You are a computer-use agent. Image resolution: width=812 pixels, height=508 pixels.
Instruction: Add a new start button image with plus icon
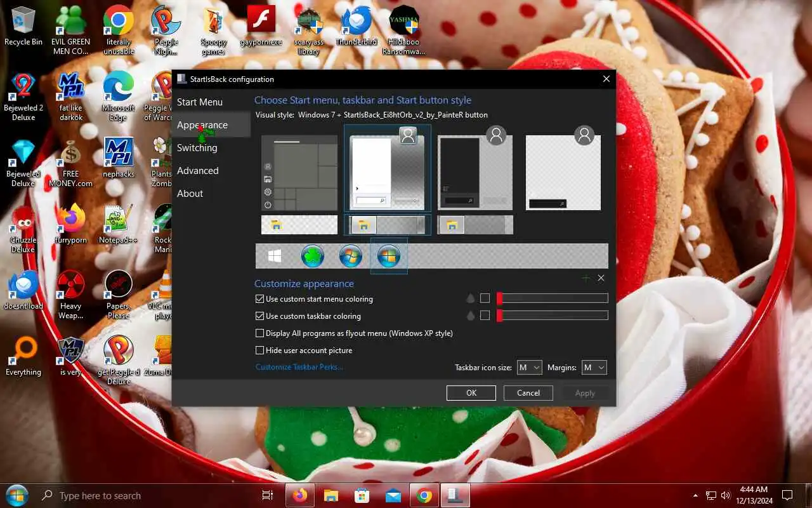point(586,278)
